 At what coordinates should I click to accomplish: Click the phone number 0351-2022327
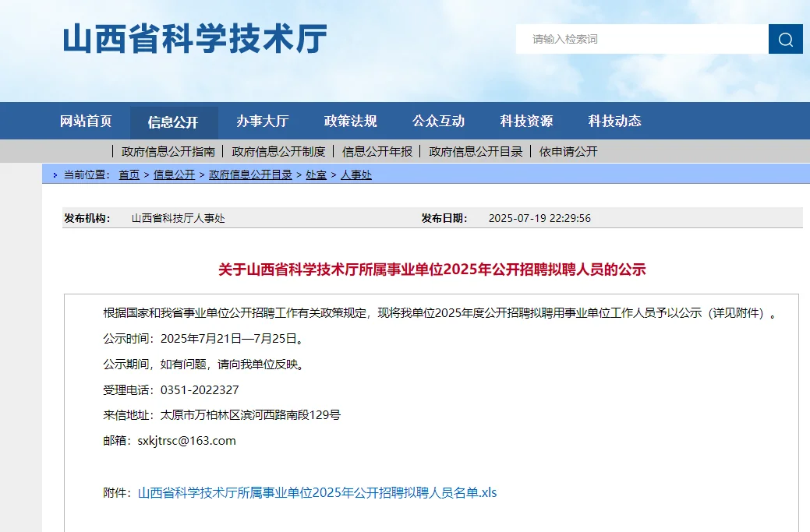(x=200, y=390)
